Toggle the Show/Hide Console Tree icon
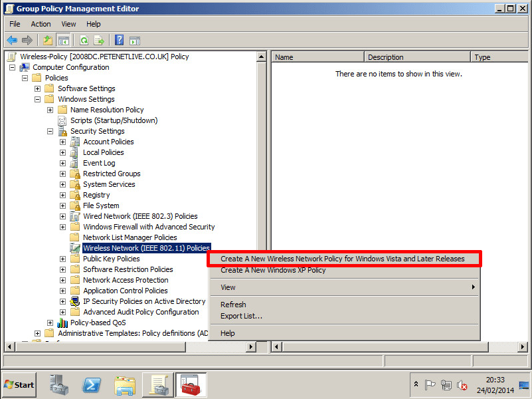Screen dimensions: 532x399 (x=63, y=40)
